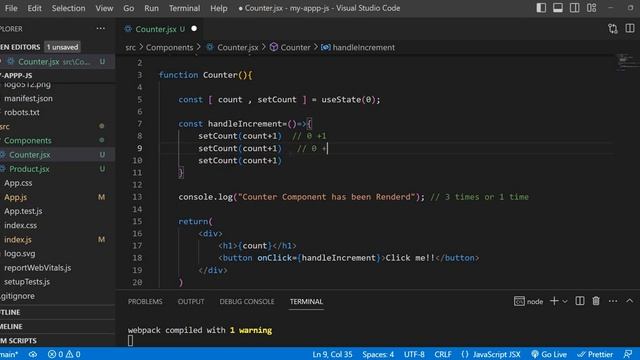The height and width of the screenshot is (360, 640).
Task: Click errors and warnings count in status bar
Action: click(64, 354)
